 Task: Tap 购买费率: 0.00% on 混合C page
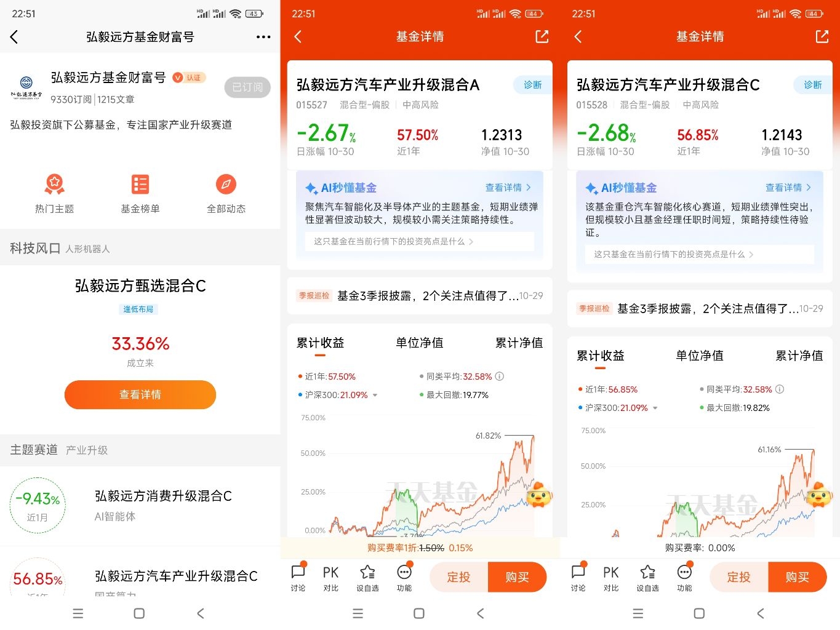point(700,548)
